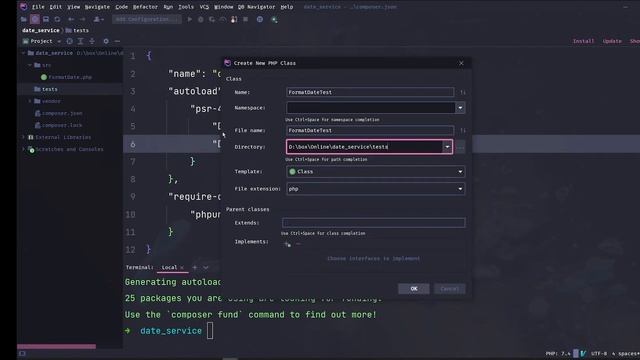Screen dimensions: 640x360
Task: Click the Directory path input field
Action: pos(364,147)
